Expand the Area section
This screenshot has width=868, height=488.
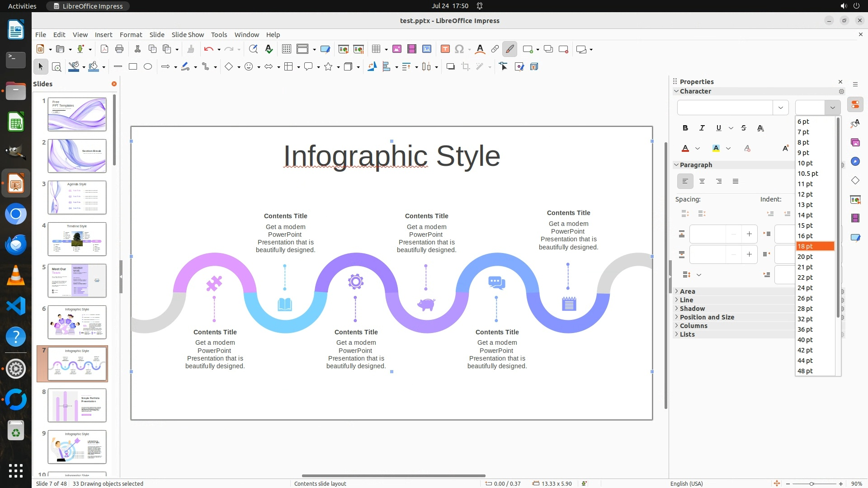[687, 291]
